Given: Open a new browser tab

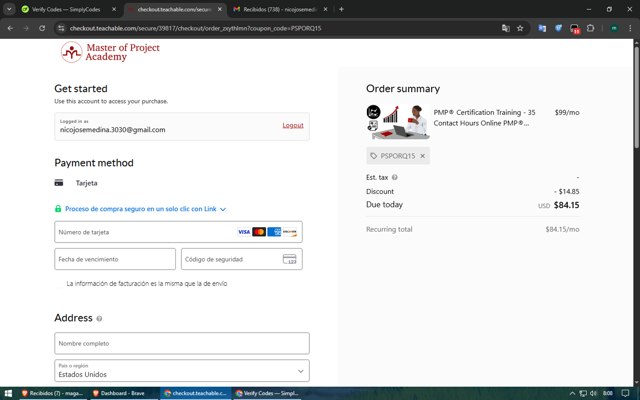Looking at the screenshot, I should coord(341,9).
